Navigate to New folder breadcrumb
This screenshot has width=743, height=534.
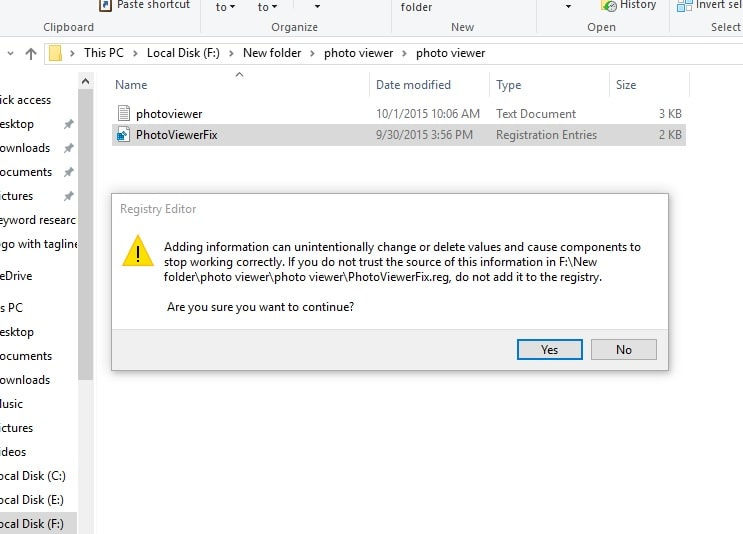pos(272,53)
